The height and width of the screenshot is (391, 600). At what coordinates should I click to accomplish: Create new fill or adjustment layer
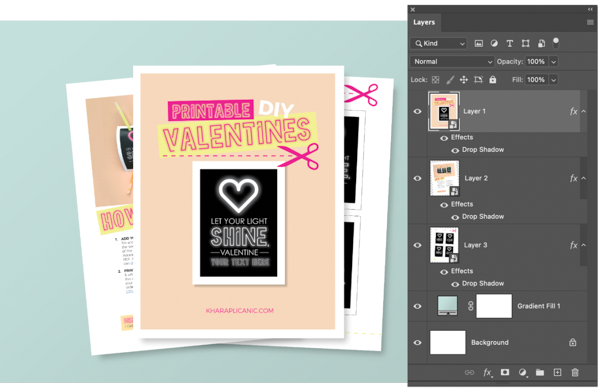point(522,372)
